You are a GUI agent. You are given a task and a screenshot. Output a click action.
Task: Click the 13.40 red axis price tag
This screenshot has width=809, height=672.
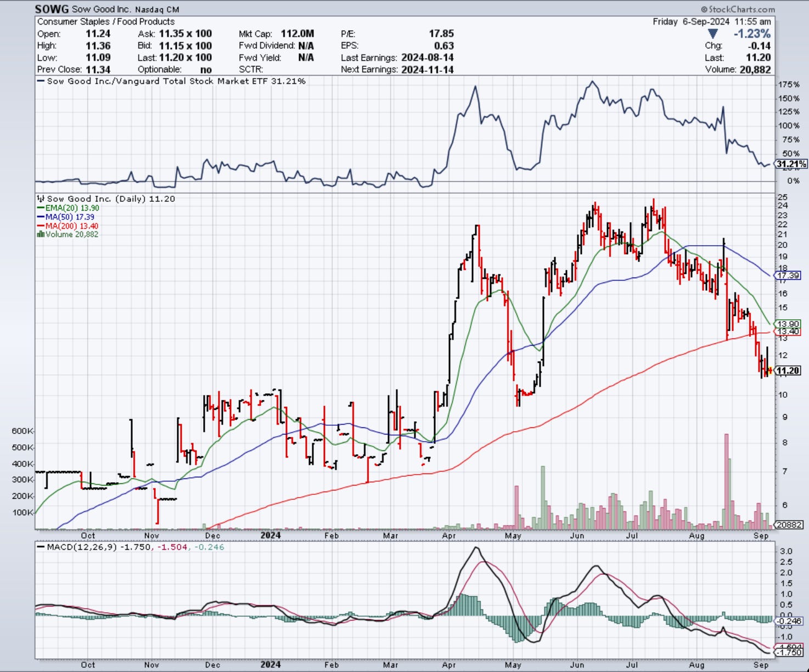pos(788,332)
